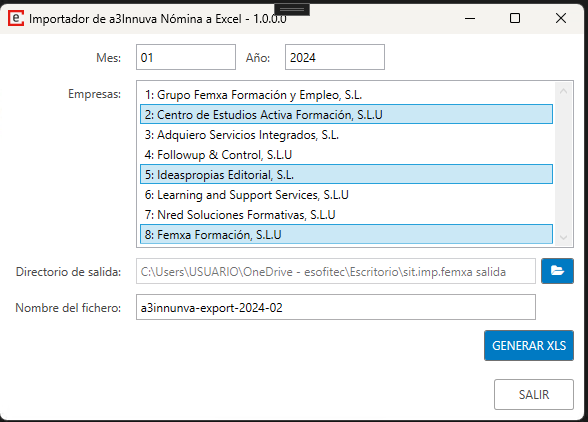This screenshot has height=422, width=588.
Task: Select Followup & Control, S.L.U
Action: (346, 155)
